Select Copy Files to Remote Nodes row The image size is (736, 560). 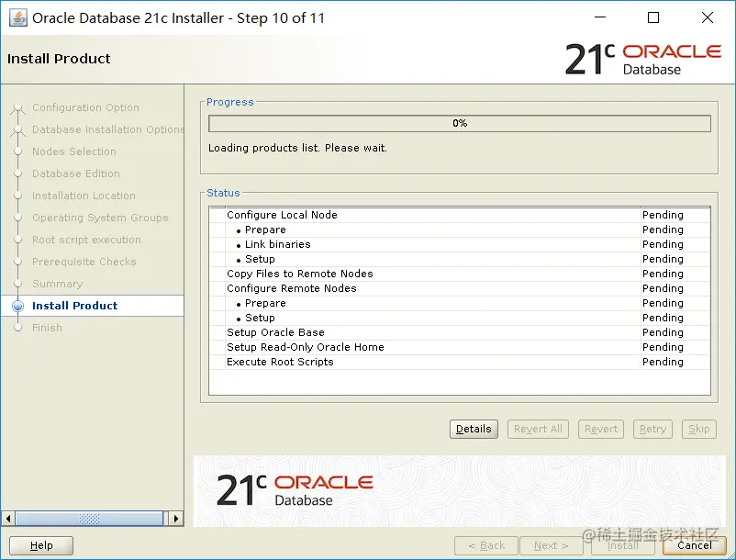click(460, 274)
